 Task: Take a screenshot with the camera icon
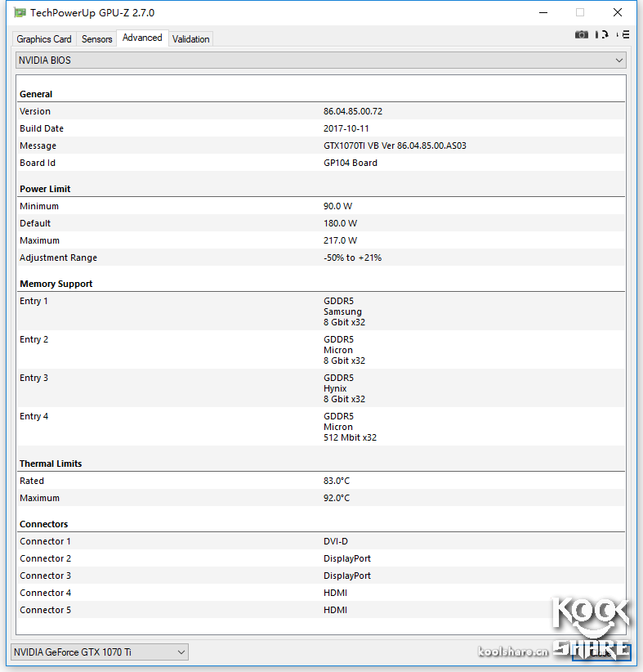pos(581,34)
